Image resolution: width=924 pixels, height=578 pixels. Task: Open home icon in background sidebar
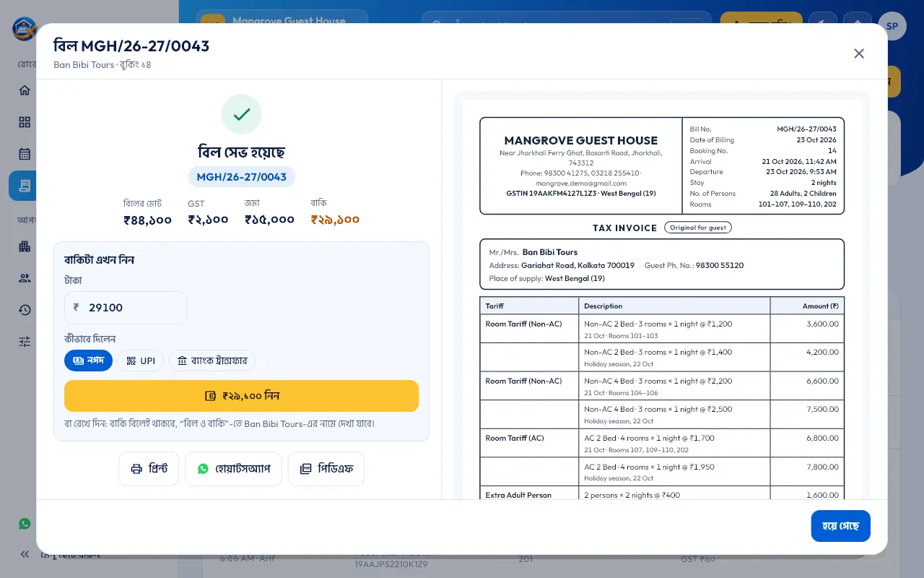[25, 90]
